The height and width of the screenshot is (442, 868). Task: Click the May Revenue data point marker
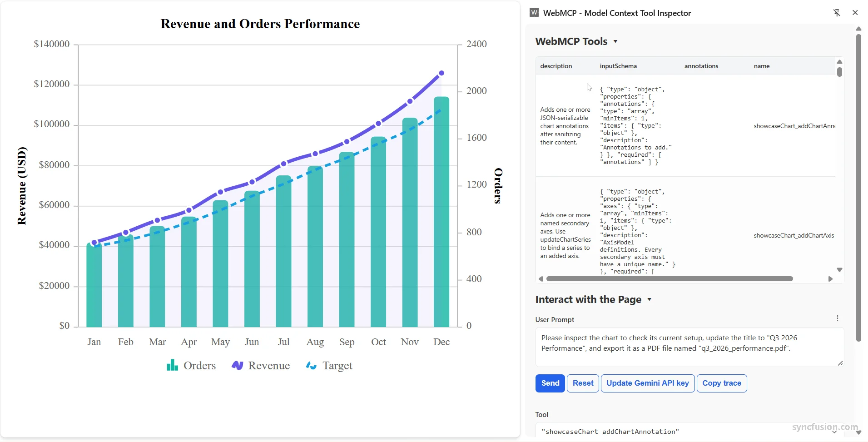(220, 192)
